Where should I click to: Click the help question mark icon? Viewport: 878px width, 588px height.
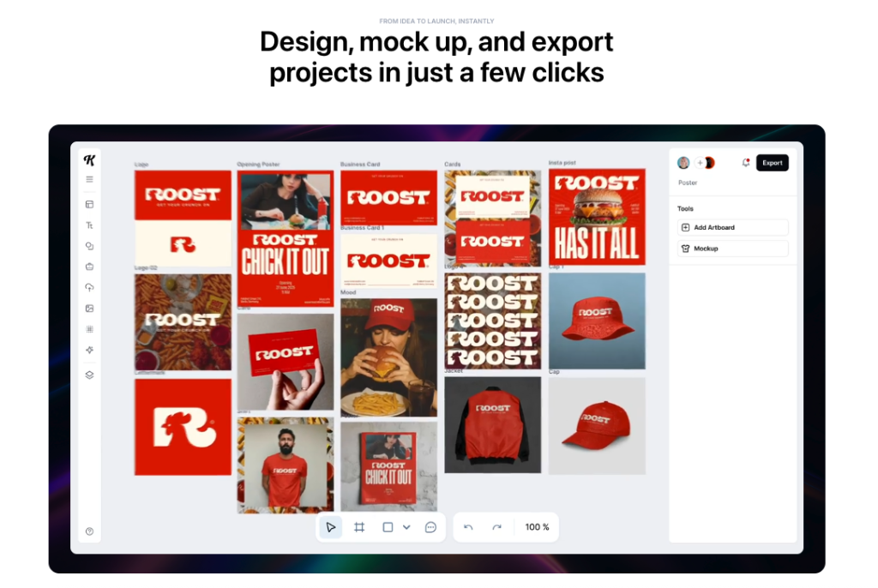tap(89, 531)
